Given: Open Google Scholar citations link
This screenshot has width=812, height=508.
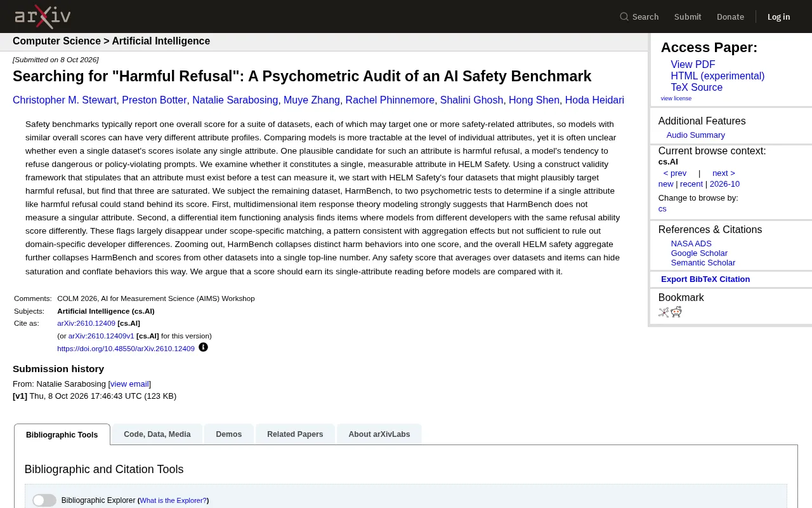Looking at the screenshot, I should pyautogui.click(x=699, y=253).
